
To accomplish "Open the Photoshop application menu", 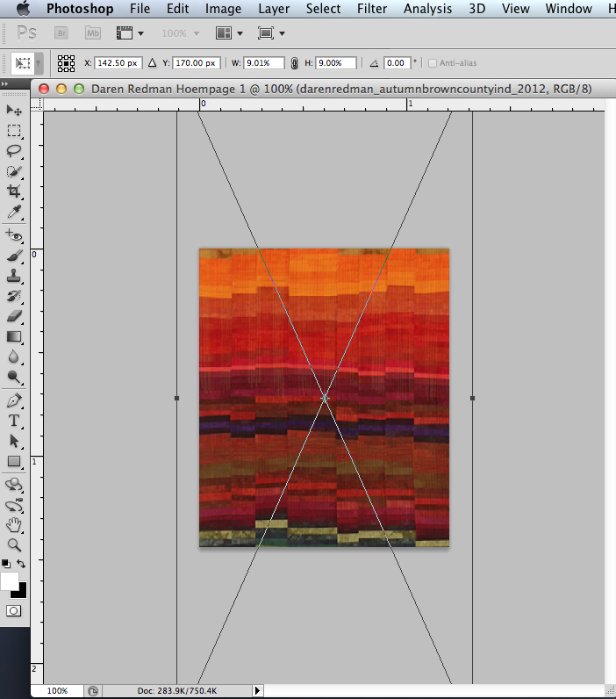I will [80, 9].
